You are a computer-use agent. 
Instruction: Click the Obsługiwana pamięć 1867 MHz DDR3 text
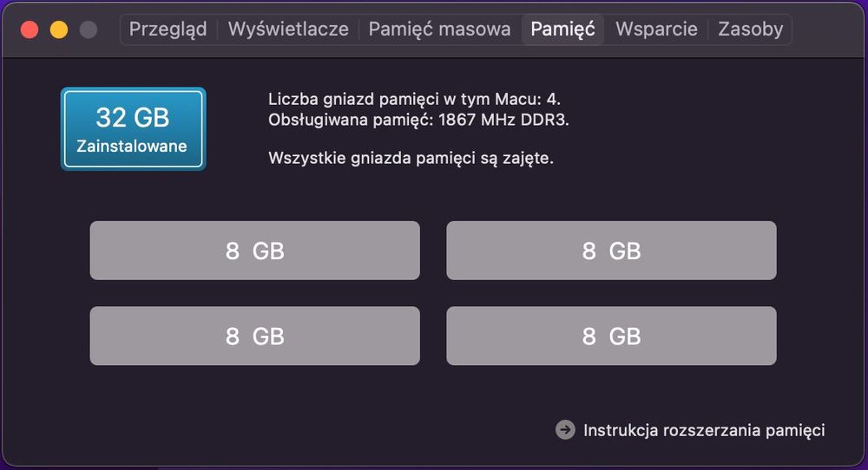[418, 120]
